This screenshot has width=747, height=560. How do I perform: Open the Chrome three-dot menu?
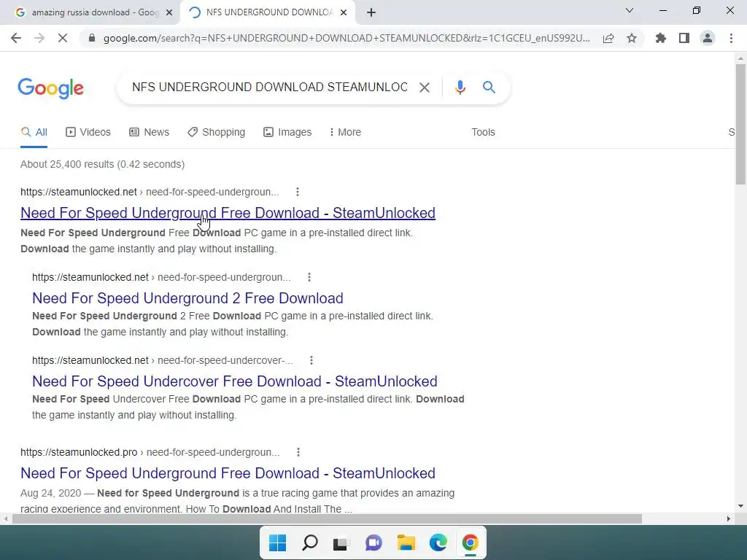tap(731, 38)
